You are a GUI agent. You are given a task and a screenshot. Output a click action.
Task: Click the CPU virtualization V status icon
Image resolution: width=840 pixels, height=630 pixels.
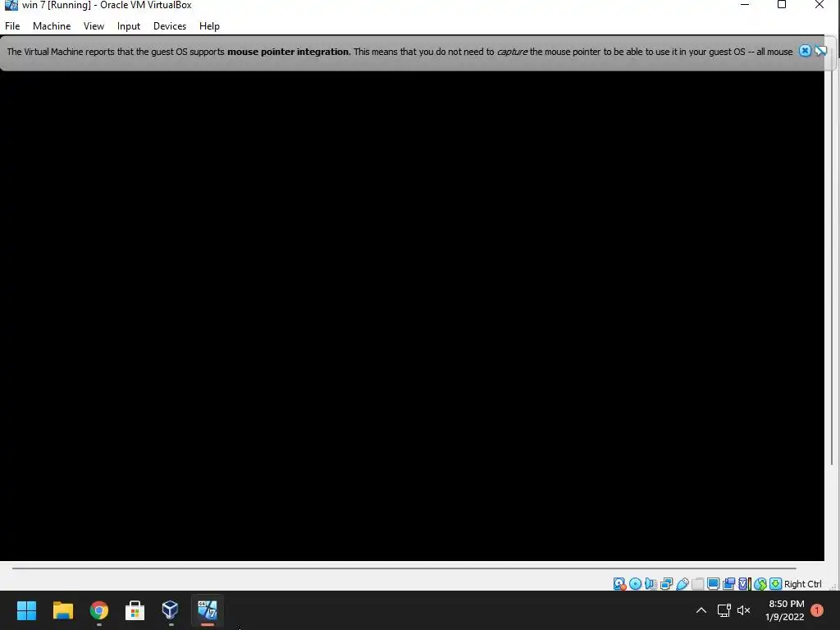743,584
